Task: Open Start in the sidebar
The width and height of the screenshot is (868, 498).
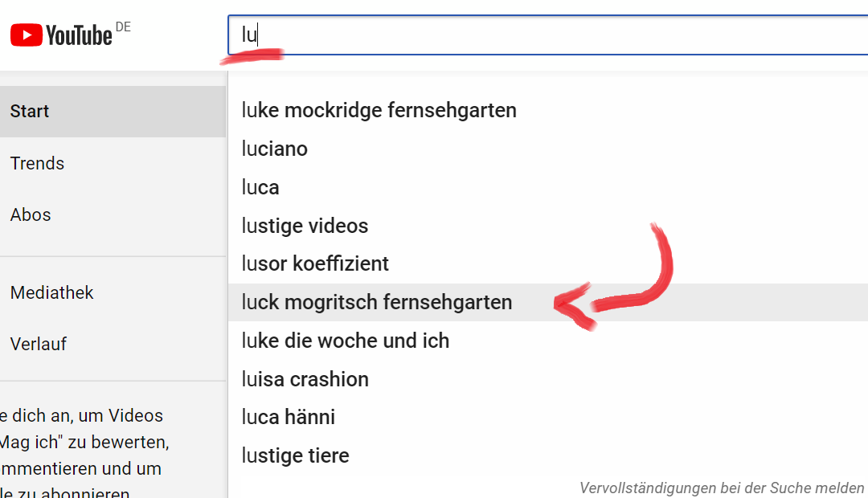Action: point(30,112)
